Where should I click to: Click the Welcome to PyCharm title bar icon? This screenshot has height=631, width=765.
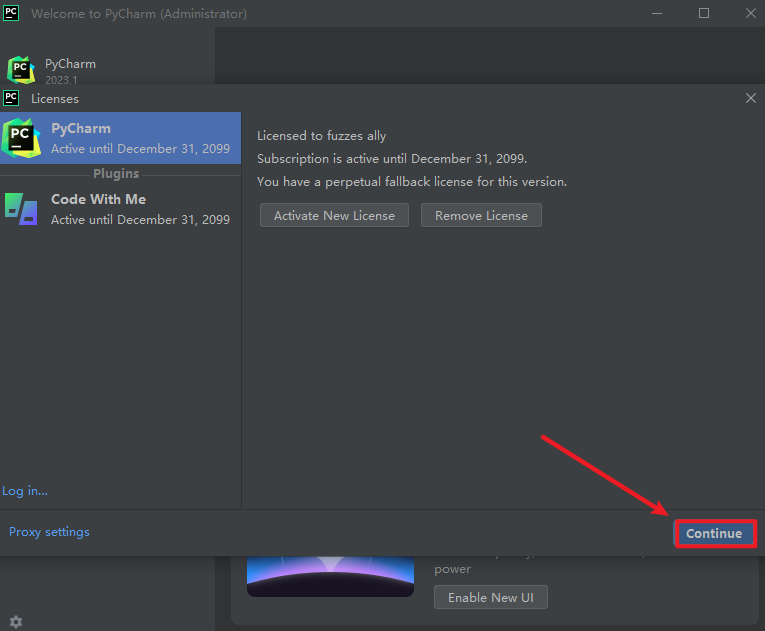pos(11,13)
